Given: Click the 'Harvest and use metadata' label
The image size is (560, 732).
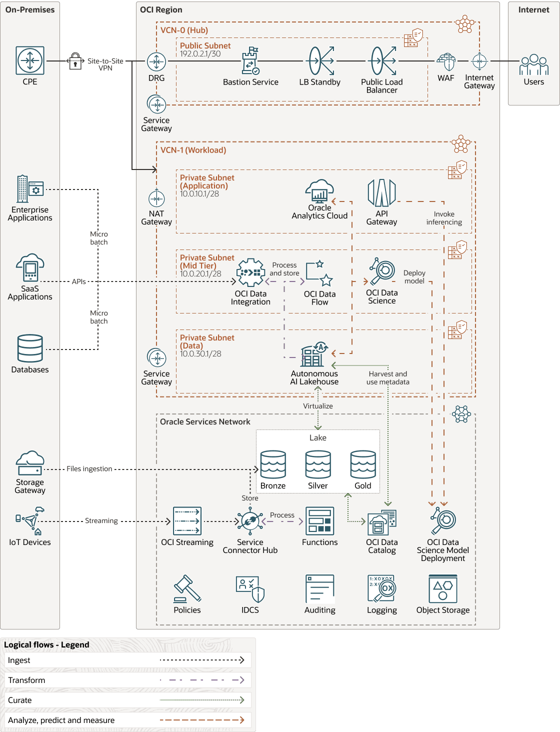Looking at the screenshot, I should (x=388, y=378).
